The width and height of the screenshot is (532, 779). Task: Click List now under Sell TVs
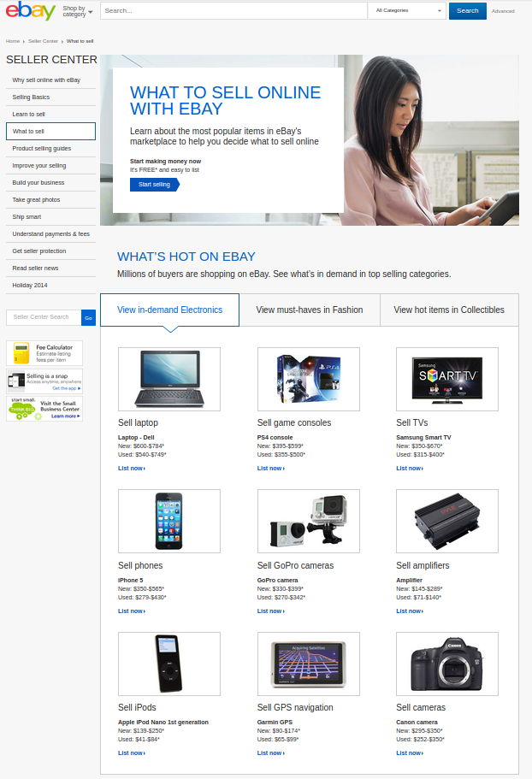[x=410, y=469]
